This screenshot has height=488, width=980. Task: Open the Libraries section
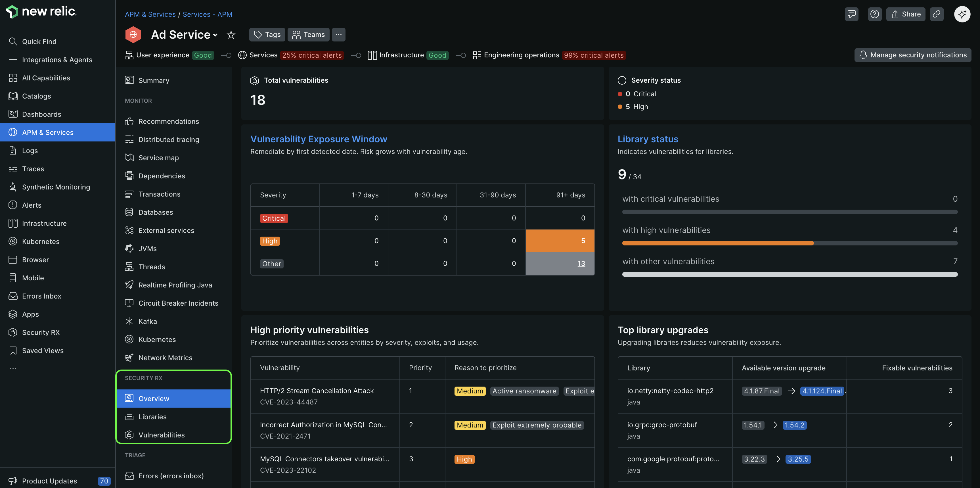tap(152, 417)
